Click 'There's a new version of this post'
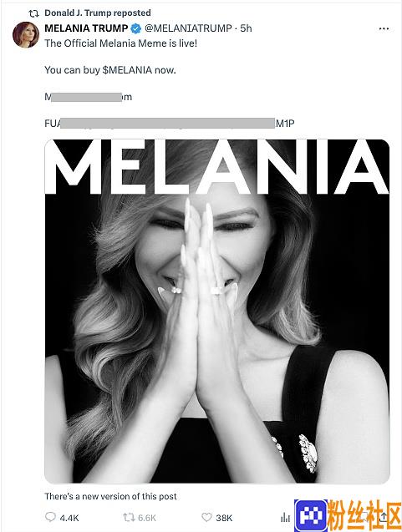The width and height of the screenshot is (402, 532). (110, 496)
